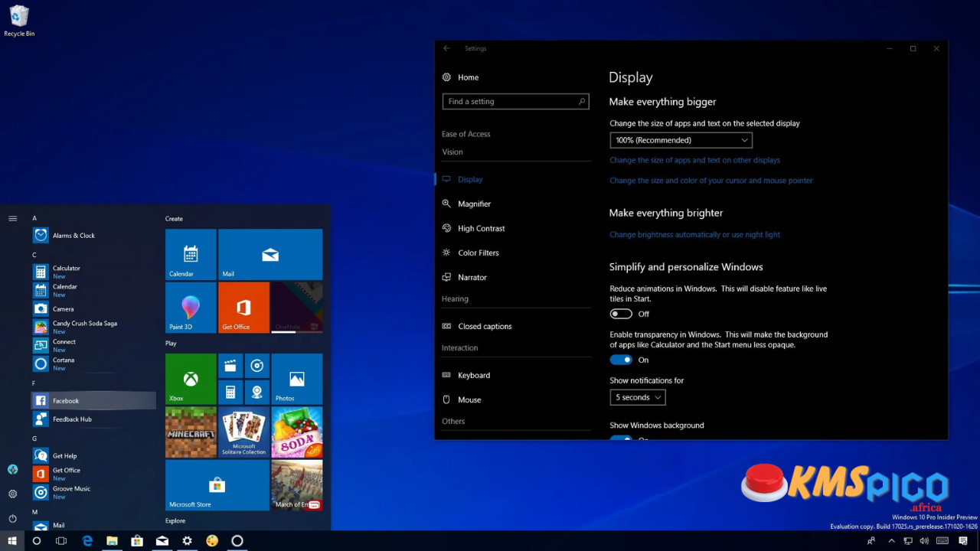
Task: Open the Start menu hamburger icon
Action: pyautogui.click(x=12, y=218)
